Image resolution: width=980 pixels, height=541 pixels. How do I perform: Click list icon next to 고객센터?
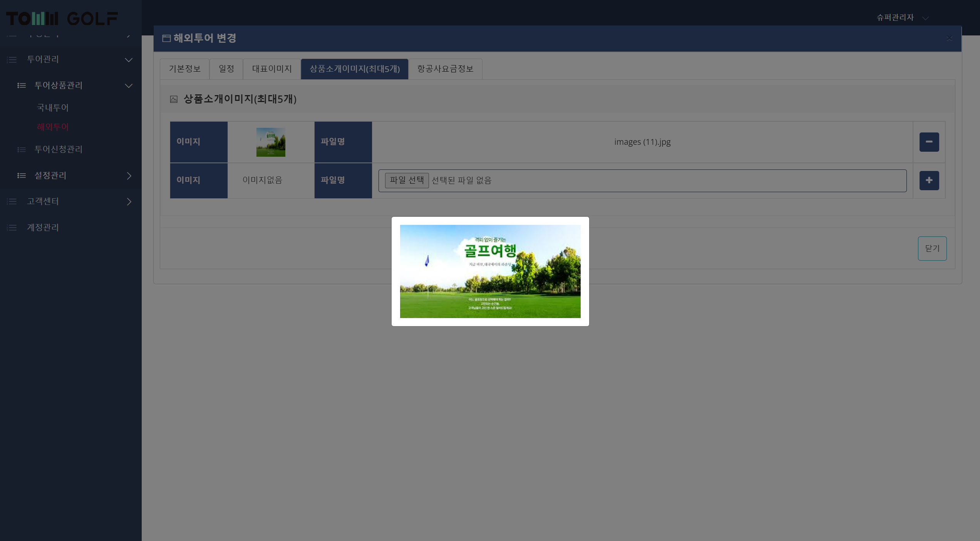pyautogui.click(x=12, y=201)
